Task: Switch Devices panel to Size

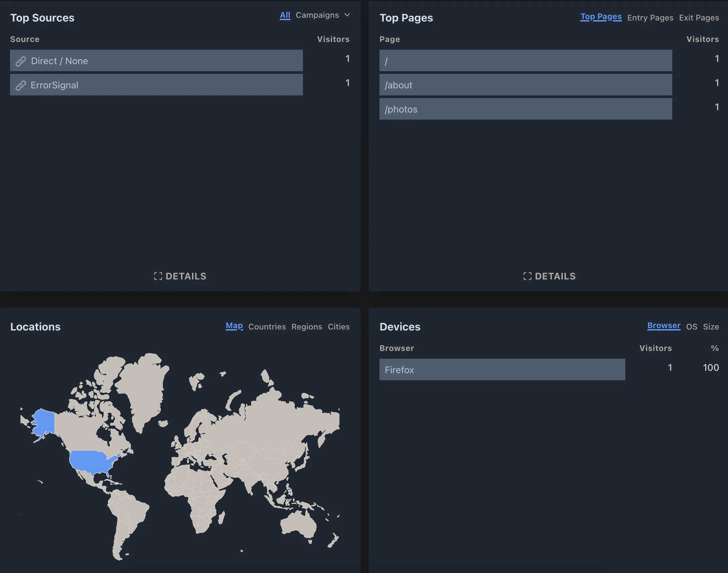Action: 711,326
